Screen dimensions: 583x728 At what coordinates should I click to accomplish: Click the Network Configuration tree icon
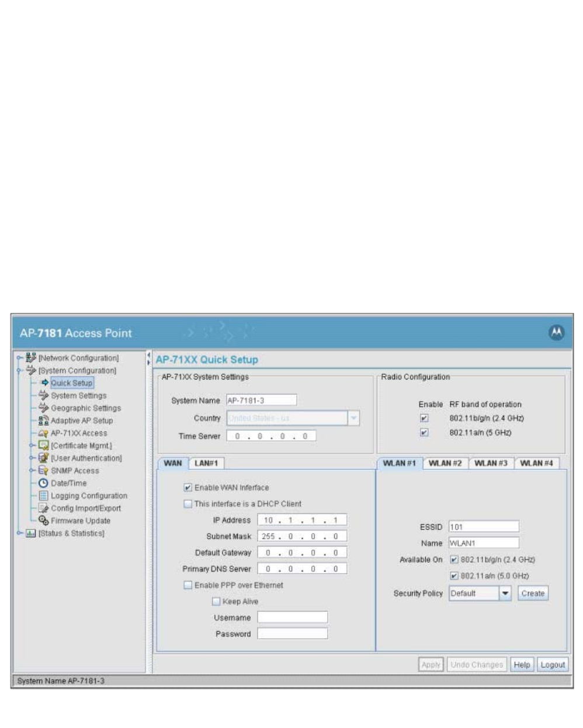pyautogui.click(x=31, y=358)
